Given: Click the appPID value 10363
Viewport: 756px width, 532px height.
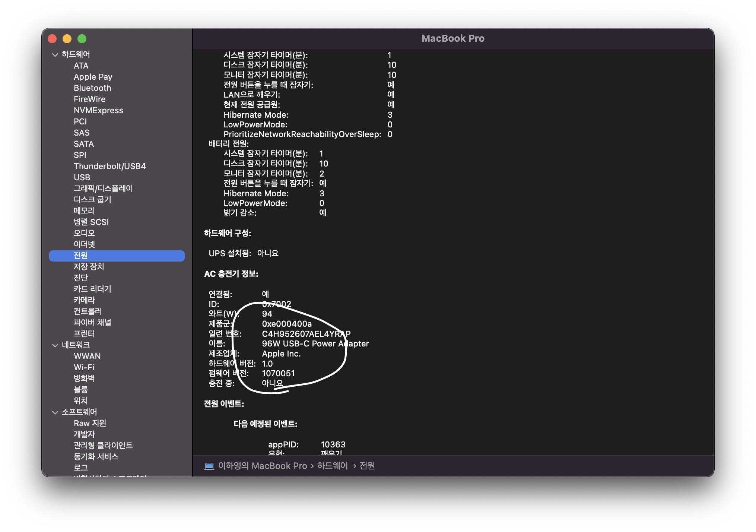Looking at the screenshot, I should click(333, 445).
